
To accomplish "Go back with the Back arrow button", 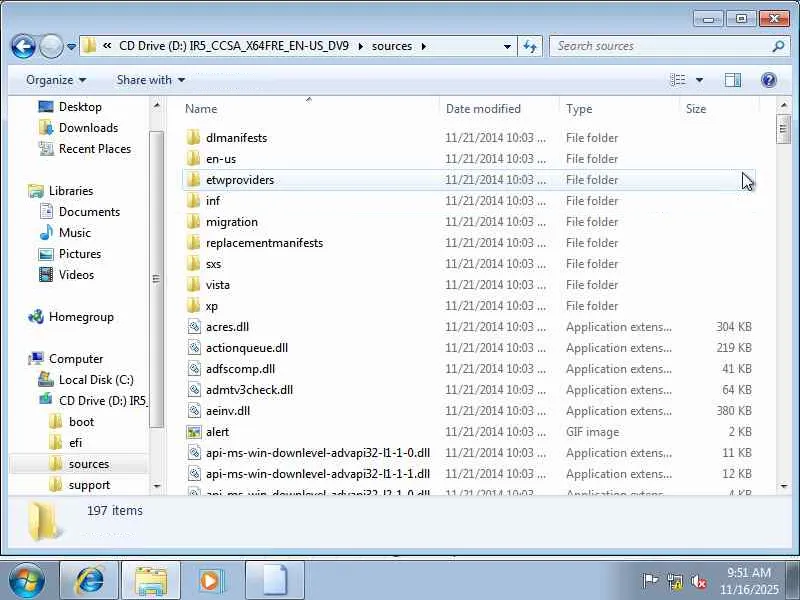I will 23,46.
